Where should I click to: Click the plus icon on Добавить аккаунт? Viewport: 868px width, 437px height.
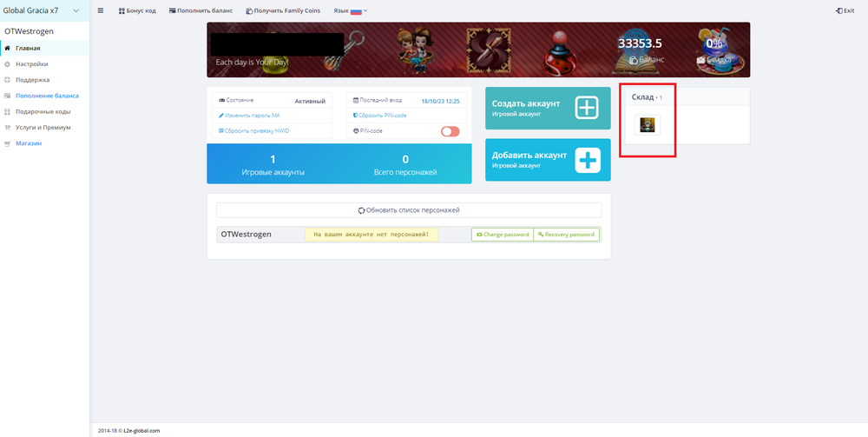(x=587, y=160)
